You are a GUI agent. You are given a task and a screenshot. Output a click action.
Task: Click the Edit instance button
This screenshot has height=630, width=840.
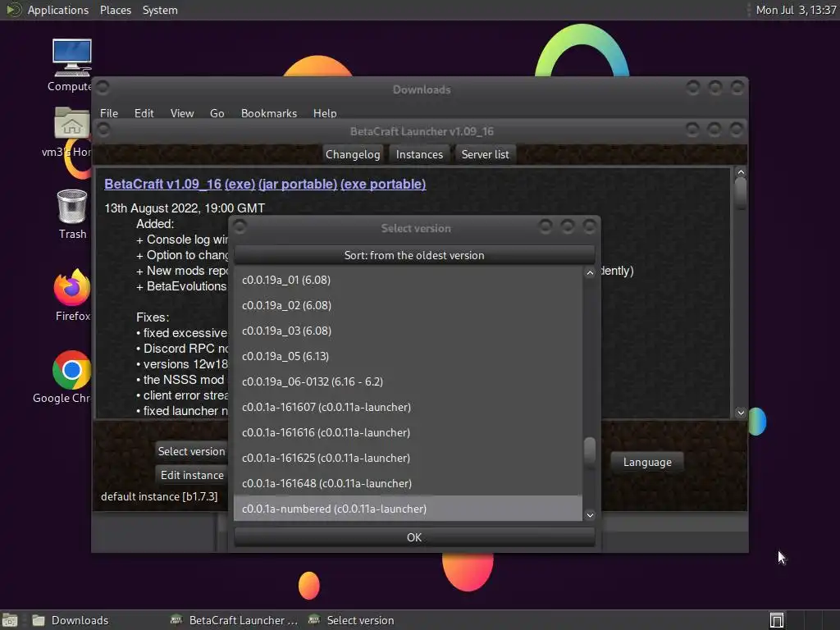click(x=191, y=475)
